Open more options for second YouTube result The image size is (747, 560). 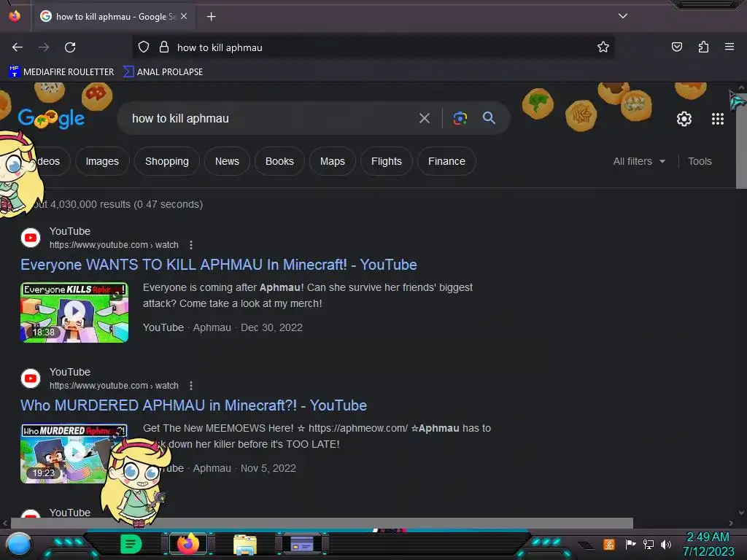[191, 386]
